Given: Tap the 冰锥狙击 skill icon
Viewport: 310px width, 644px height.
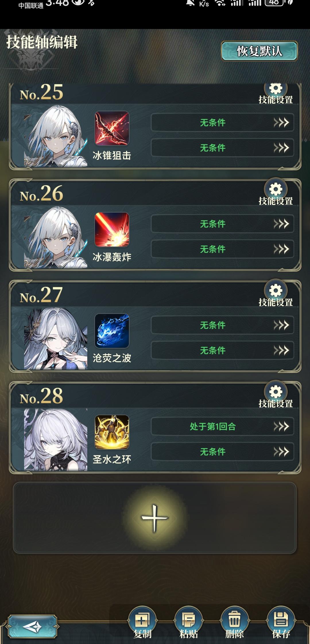Looking at the screenshot, I should click(112, 128).
